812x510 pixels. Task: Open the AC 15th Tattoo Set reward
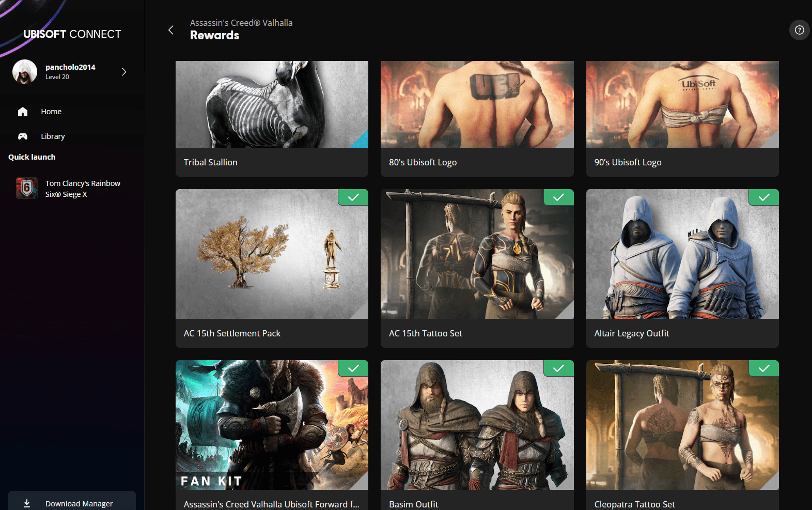click(477, 268)
